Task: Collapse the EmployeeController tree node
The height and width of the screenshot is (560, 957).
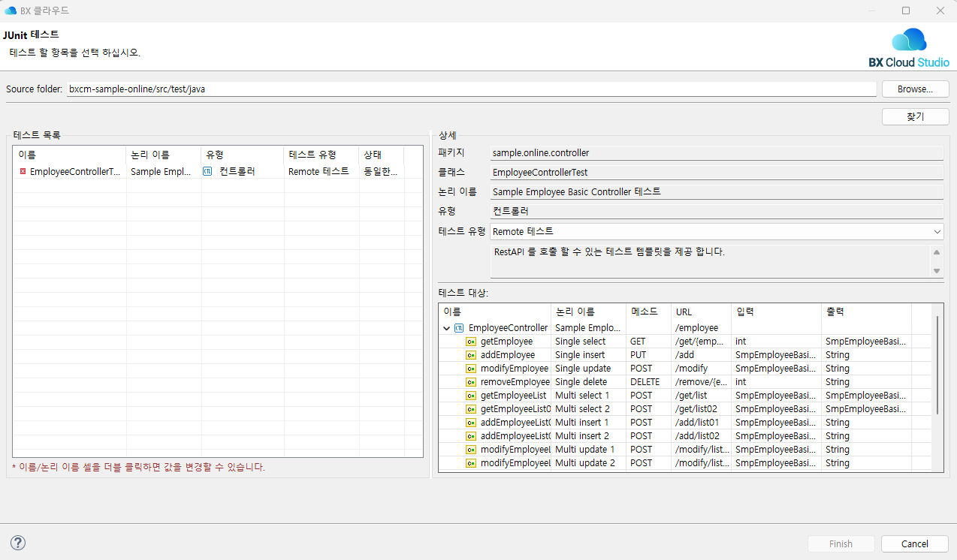Action: [447, 328]
